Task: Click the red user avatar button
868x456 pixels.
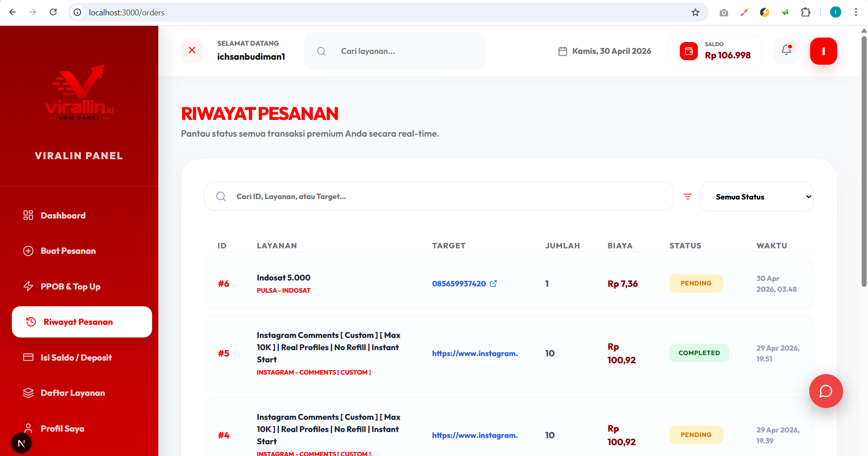Action: tap(823, 51)
